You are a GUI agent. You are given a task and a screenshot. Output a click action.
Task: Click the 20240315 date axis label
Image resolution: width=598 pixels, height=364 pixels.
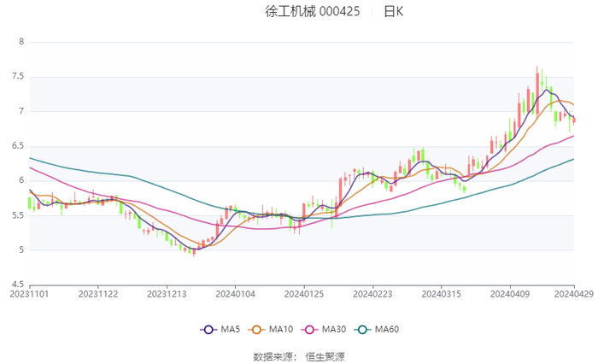tap(440, 293)
